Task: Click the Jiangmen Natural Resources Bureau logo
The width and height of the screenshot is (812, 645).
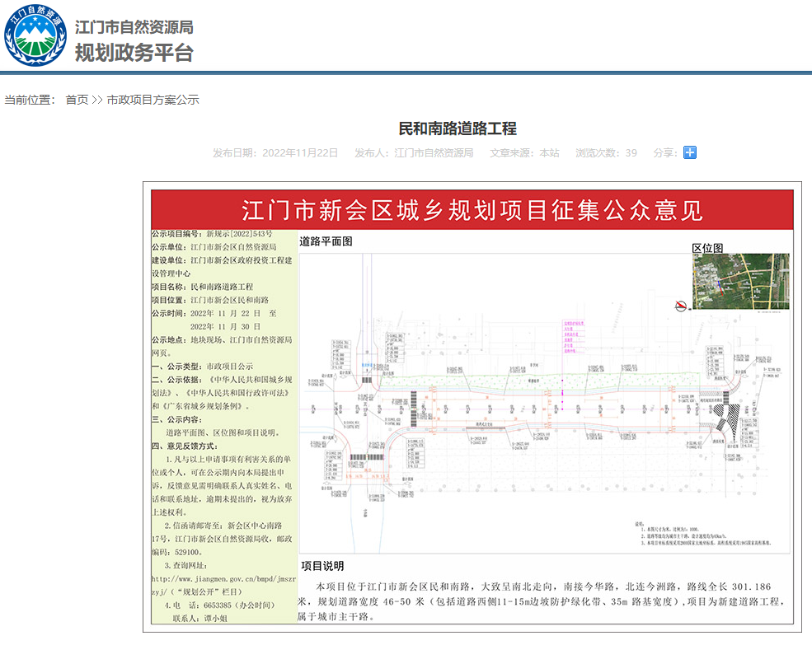Action: pyautogui.click(x=35, y=37)
